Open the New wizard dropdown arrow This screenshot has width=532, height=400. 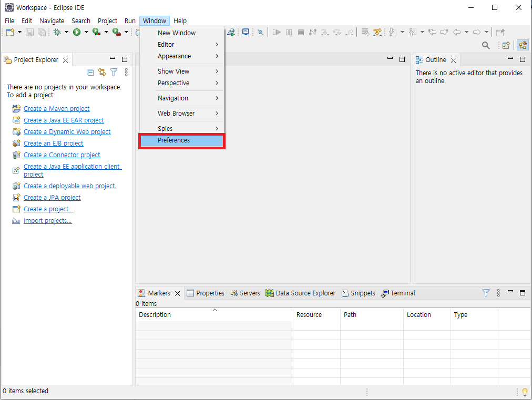click(19, 32)
